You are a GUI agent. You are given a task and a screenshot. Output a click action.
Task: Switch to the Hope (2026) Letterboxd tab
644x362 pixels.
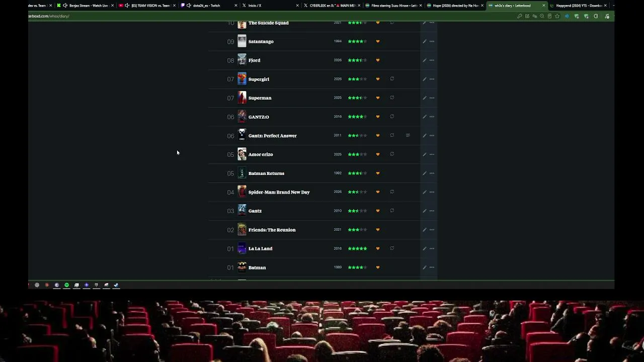point(455,6)
